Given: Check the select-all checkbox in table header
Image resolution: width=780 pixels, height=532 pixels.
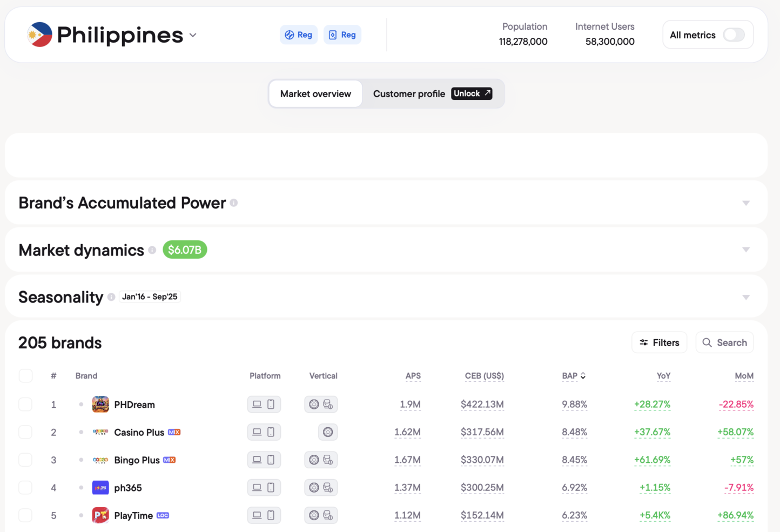Looking at the screenshot, I should [25, 376].
